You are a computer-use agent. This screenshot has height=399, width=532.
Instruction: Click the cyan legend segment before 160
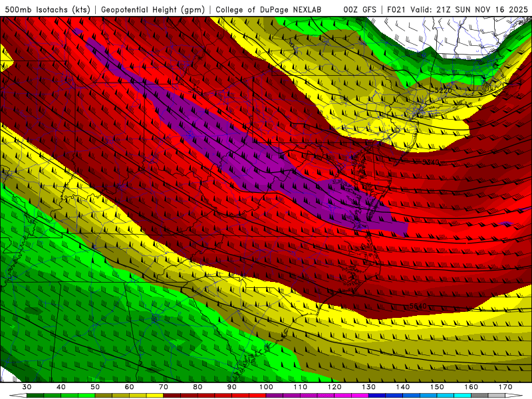pyautogui.click(x=462, y=396)
